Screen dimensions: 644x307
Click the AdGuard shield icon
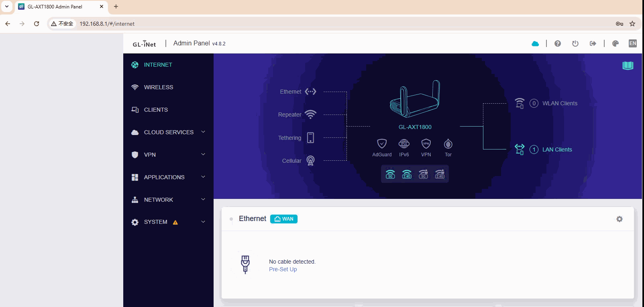click(x=381, y=144)
